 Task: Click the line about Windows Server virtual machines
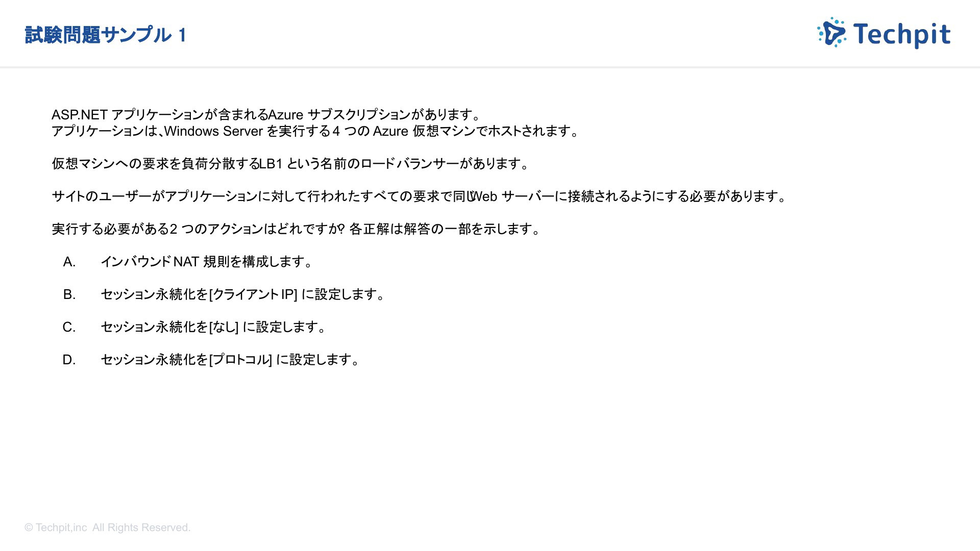(316, 131)
